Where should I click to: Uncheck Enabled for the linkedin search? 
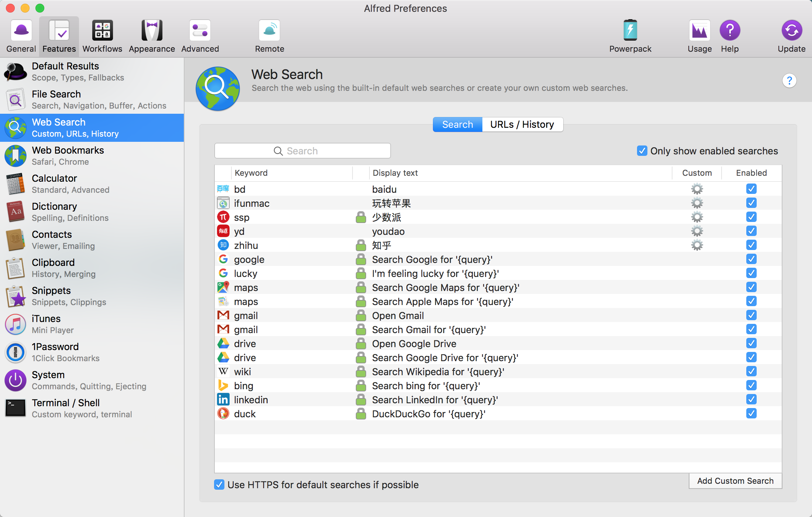point(751,400)
